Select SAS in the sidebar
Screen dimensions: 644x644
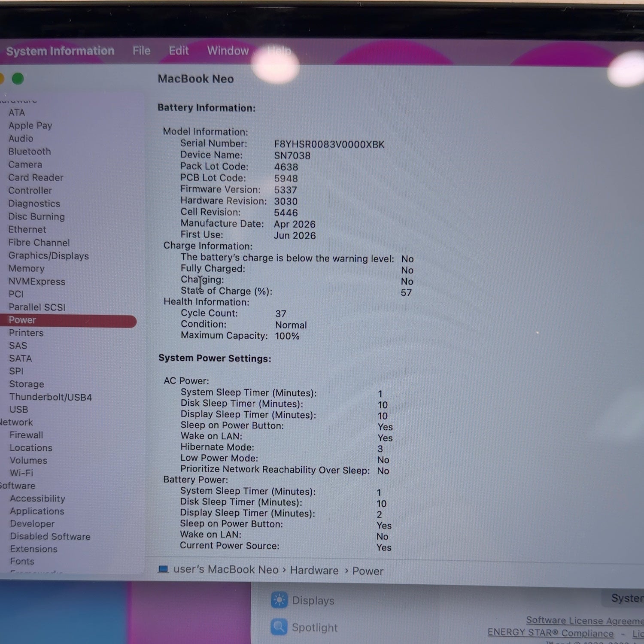18,346
